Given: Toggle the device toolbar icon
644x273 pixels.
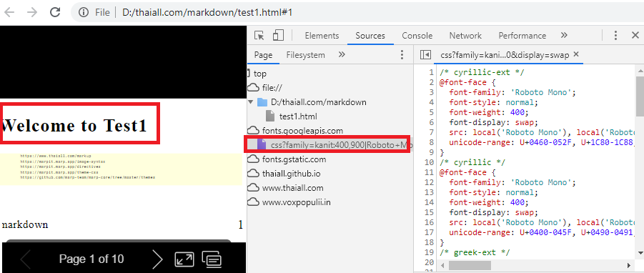Looking at the screenshot, I should pos(279,36).
